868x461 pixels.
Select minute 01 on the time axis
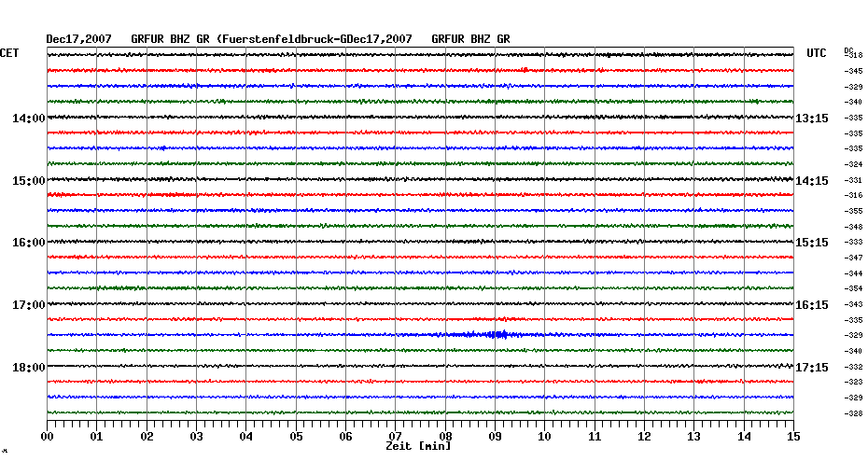pos(97,436)
